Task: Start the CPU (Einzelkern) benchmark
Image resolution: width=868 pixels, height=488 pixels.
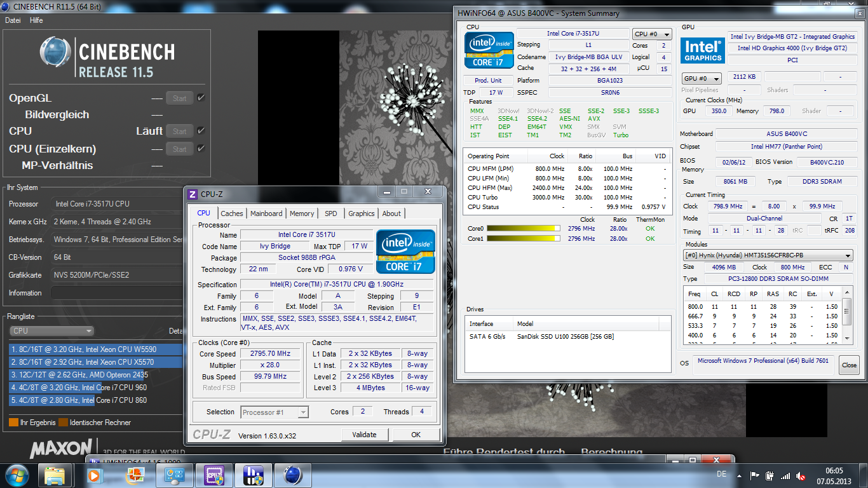Action: tap(180, 149)
